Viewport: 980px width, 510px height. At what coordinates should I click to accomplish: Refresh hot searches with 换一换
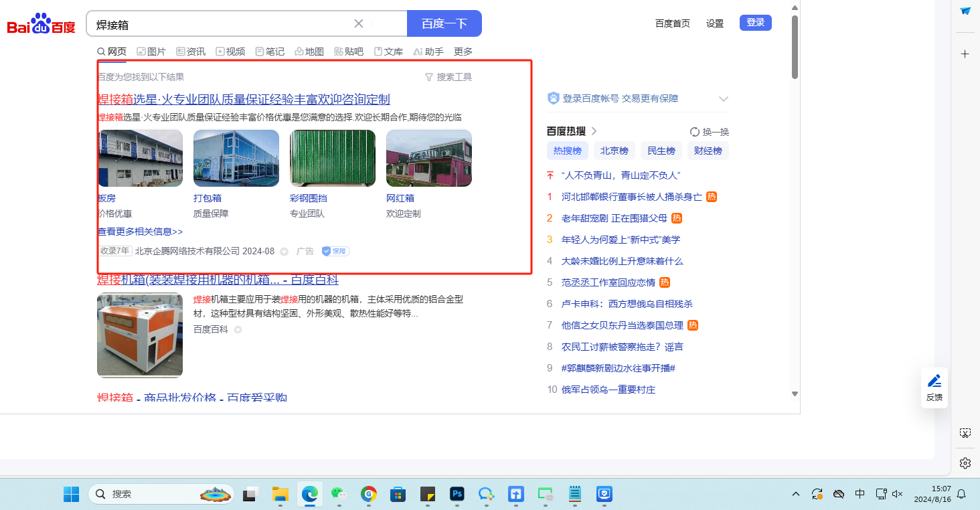(x=710, y=132)
